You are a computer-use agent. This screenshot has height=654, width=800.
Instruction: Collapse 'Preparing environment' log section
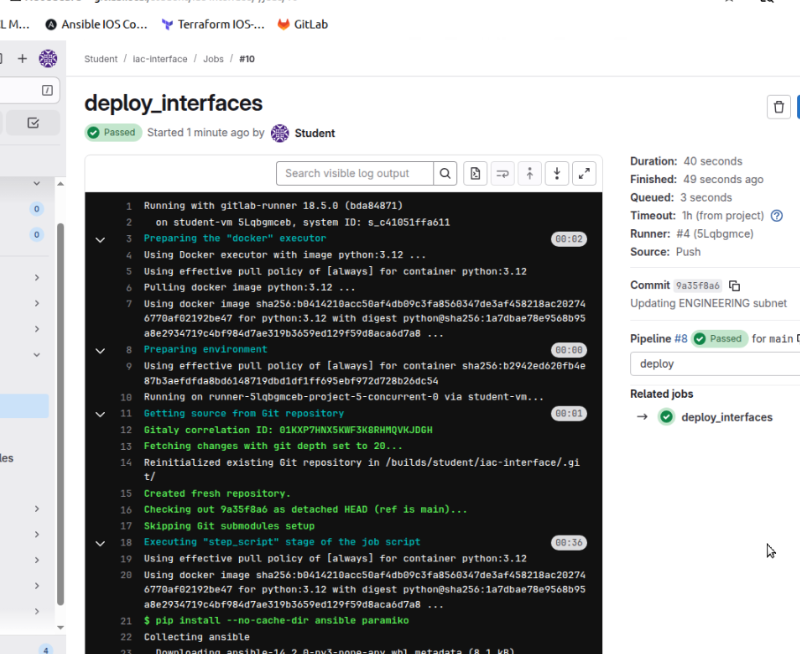point(100,350)
